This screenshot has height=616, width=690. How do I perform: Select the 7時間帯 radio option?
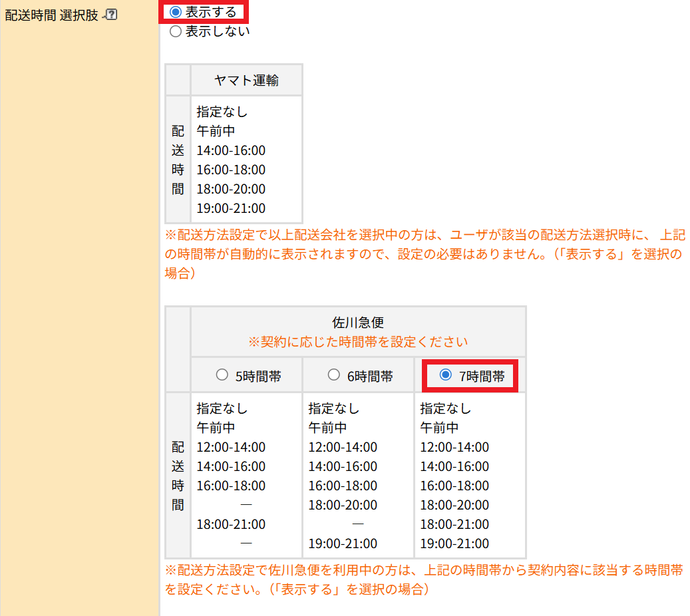[x=446, y=375]
